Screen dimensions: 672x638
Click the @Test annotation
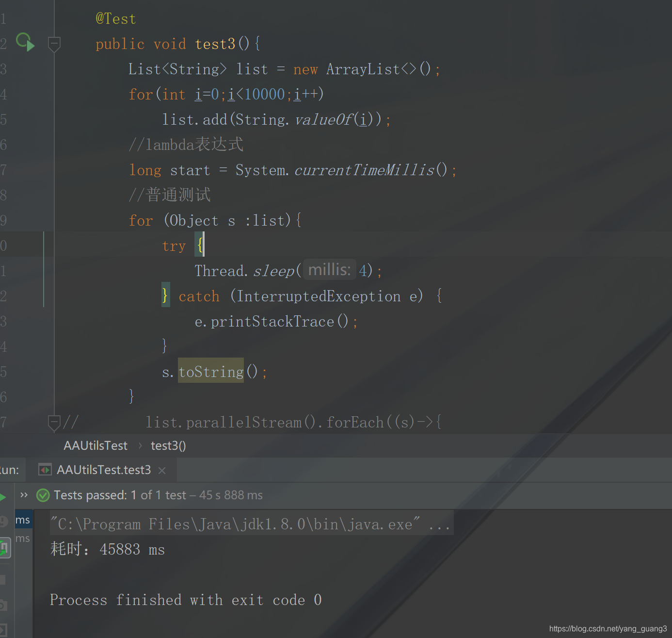tap(116, 19)
